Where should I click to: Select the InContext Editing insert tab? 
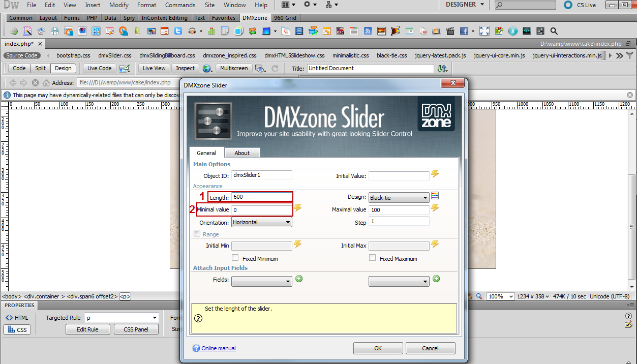point(164,18)
